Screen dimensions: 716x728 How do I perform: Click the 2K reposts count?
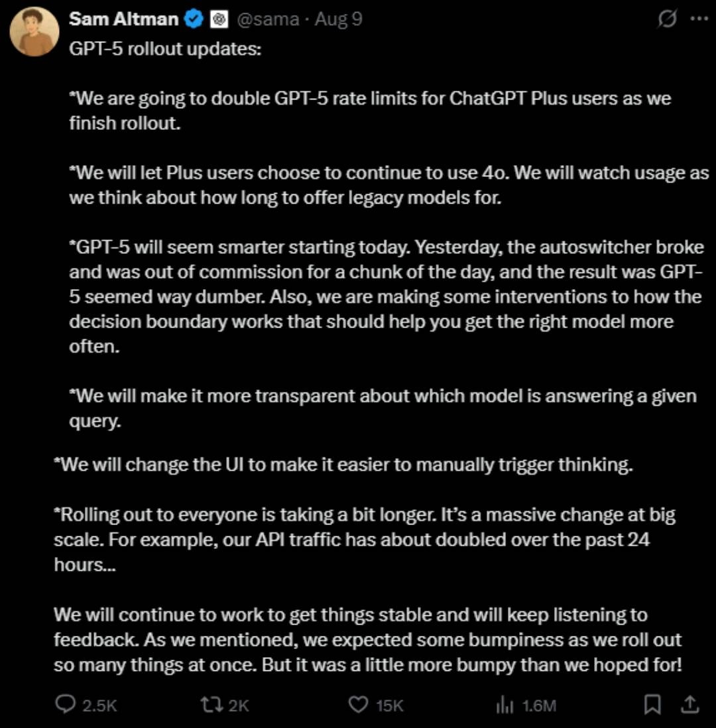(x=239, y=705)
